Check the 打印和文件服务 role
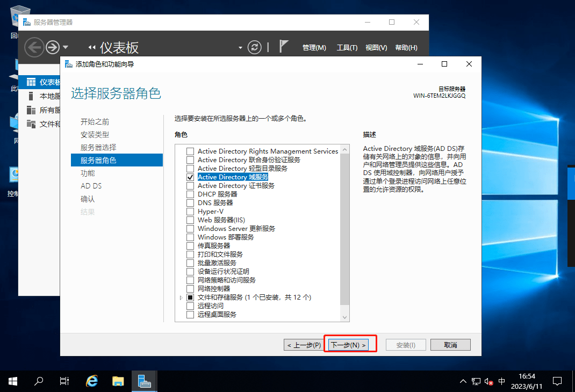 point(190,255)
